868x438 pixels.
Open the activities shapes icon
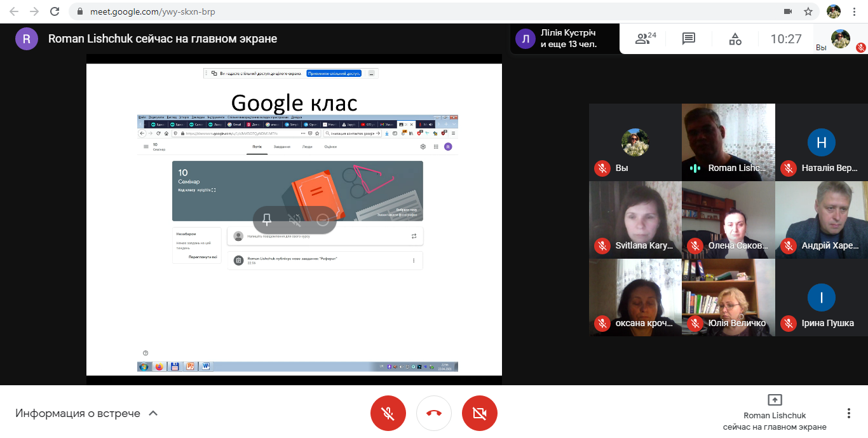tap(735, 39)
